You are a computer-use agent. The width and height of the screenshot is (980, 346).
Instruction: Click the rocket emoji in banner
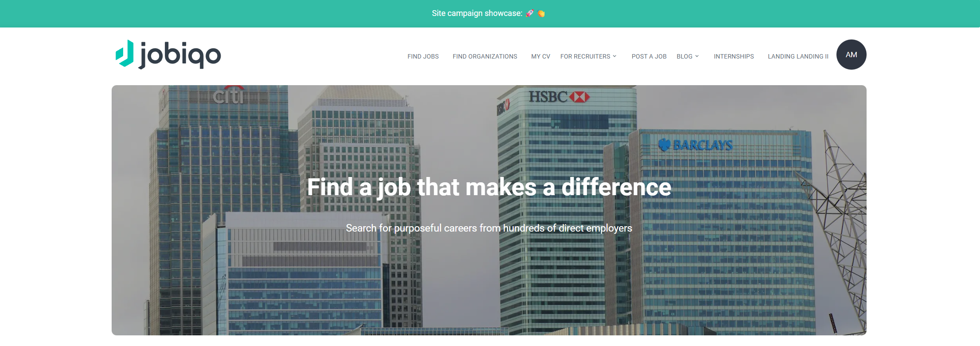click(x=530, y=13)
